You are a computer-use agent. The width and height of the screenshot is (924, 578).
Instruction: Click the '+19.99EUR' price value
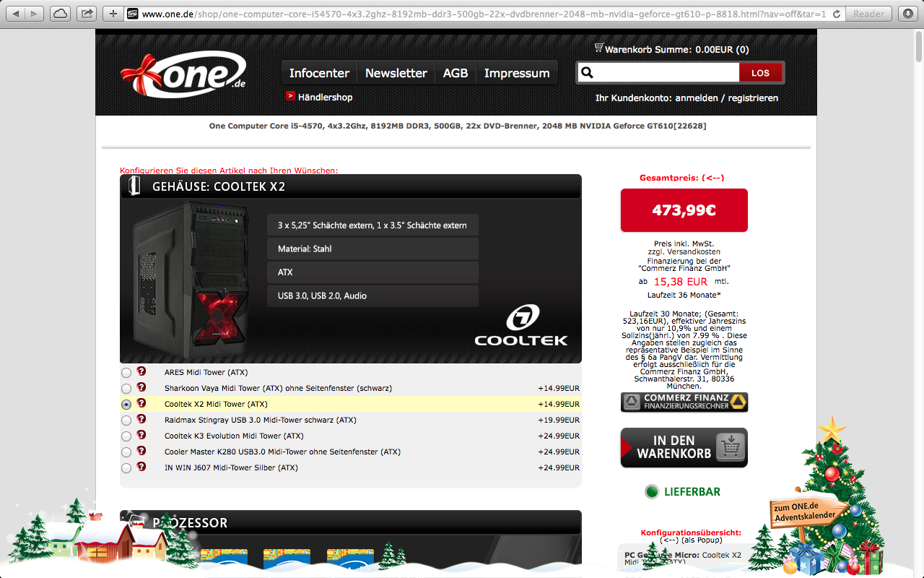(559, 420)
